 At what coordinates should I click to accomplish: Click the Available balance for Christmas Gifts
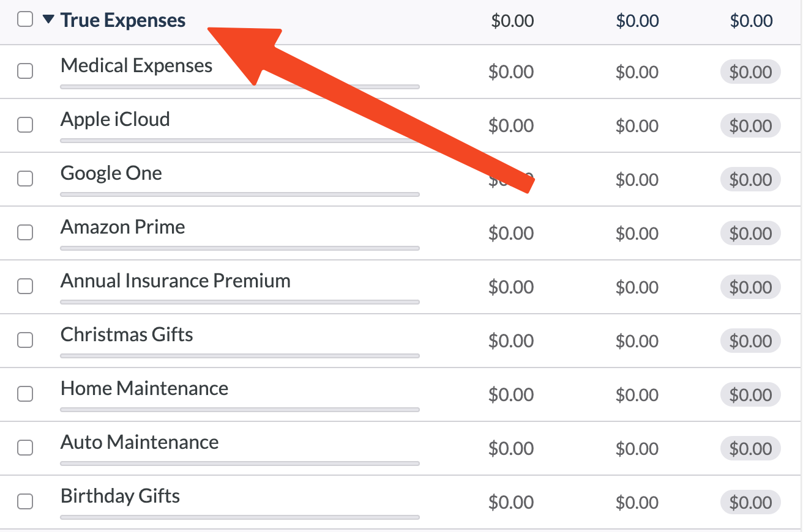(x=750, y=341)
